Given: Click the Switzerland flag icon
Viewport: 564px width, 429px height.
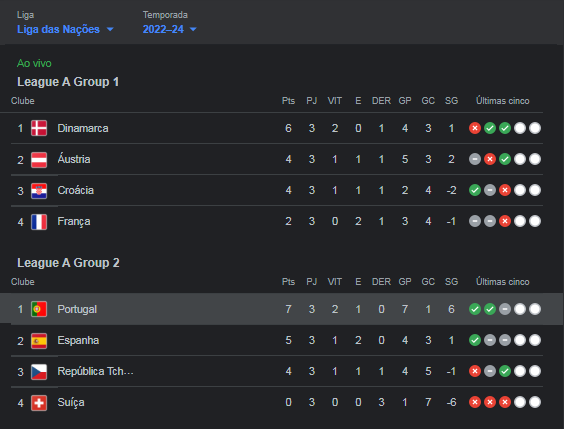Looking at the screenshot, I should 39,403.
